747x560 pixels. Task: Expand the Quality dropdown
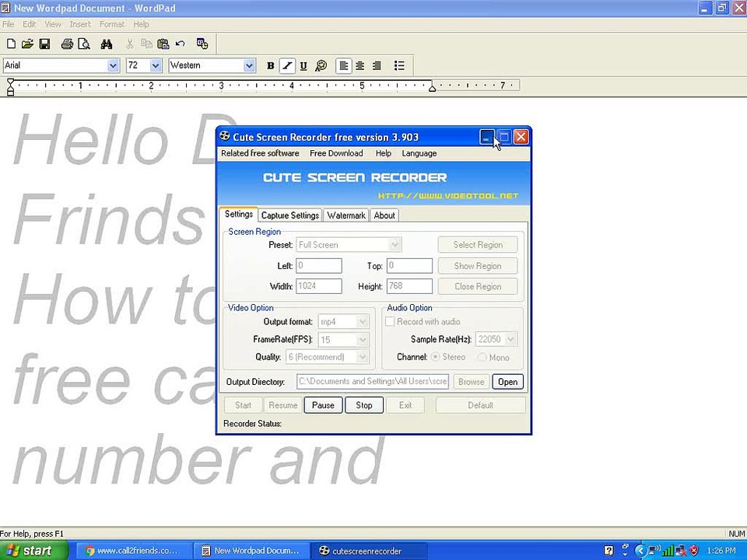(x=363, y=357)
